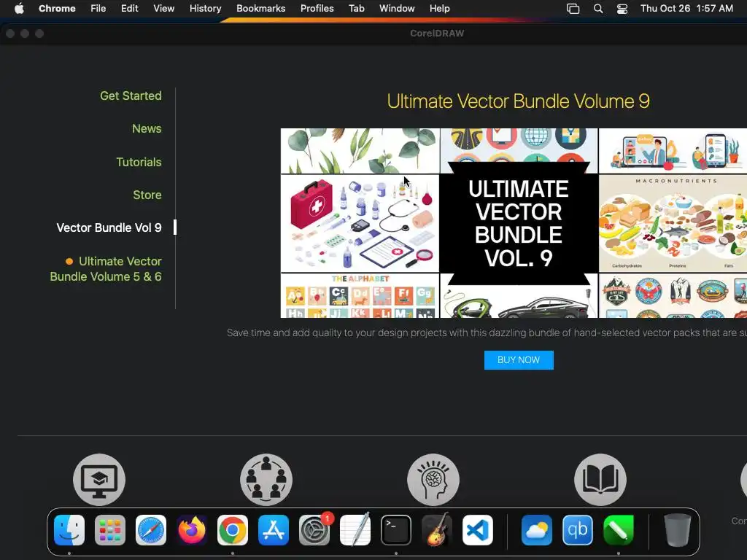Click the outdoor badges vector thumbnail

(673, 296)
